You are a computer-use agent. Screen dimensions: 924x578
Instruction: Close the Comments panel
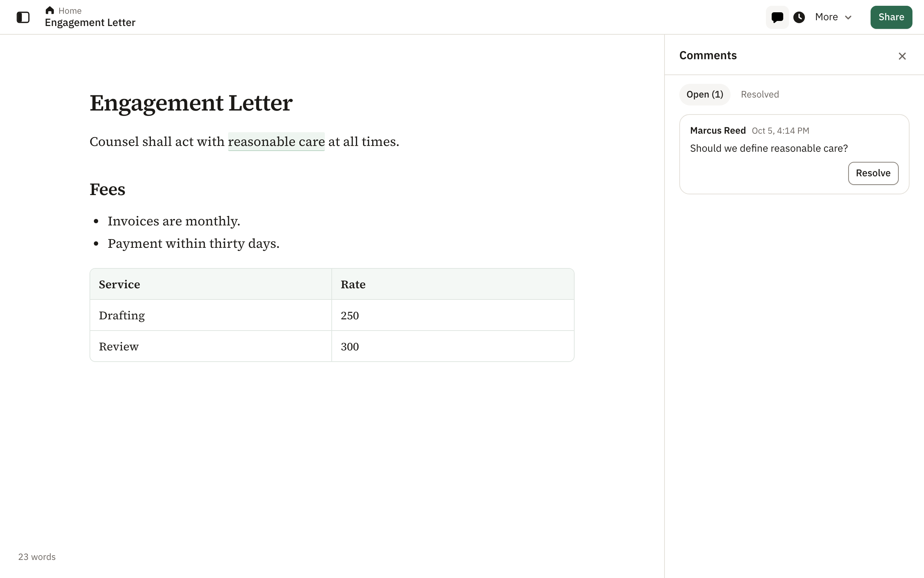click(902, 56)
